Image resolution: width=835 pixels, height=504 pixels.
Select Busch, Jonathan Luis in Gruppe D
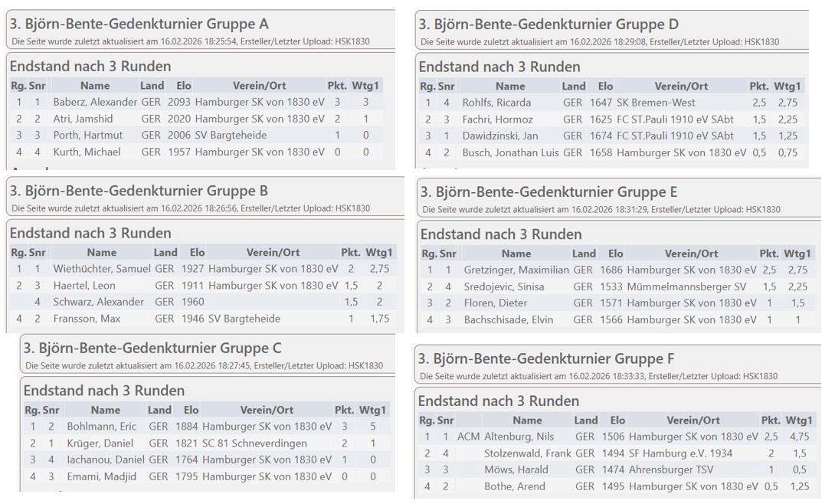[510, 153]
